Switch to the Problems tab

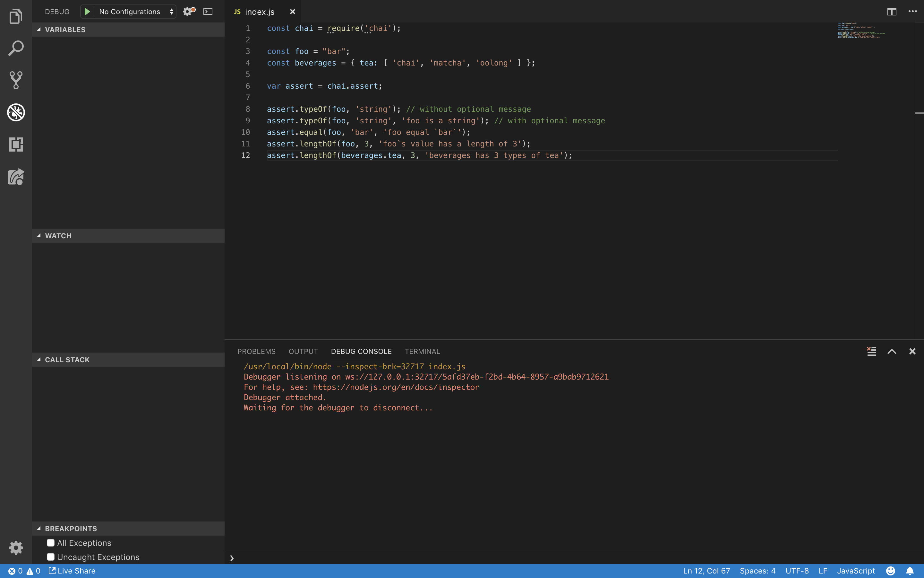[256, 351]
